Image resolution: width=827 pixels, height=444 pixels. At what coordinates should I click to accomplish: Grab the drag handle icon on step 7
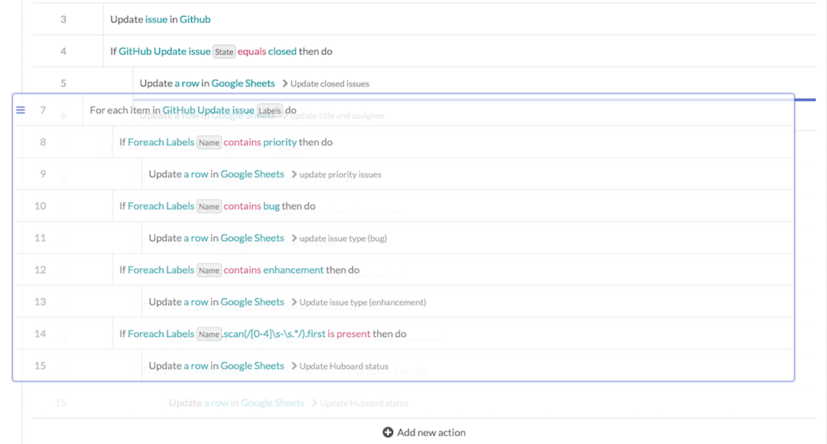point(21,110)
